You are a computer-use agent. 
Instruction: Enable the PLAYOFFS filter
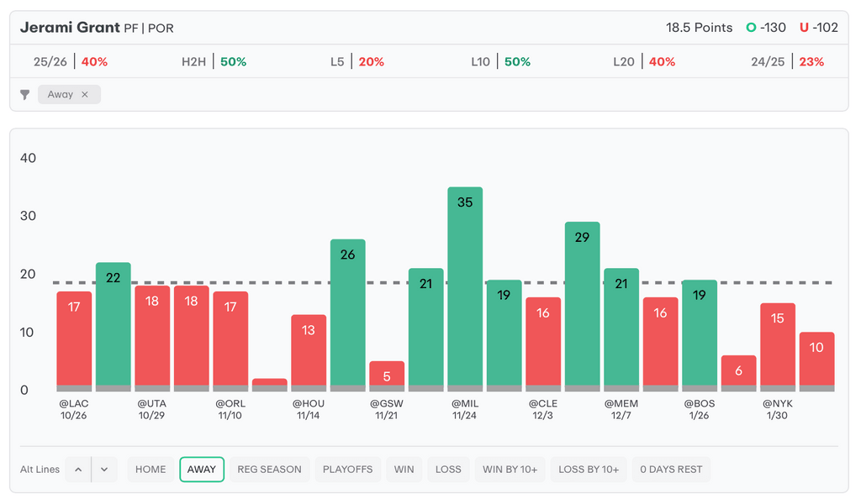pyautogui.click(x=347, y=470)
